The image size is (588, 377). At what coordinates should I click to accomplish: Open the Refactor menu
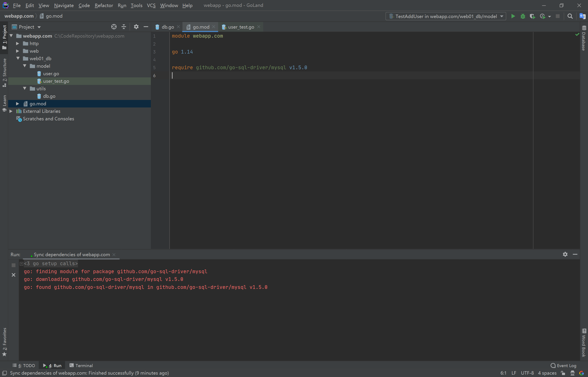pyautogui.click(x=104, y=5)
